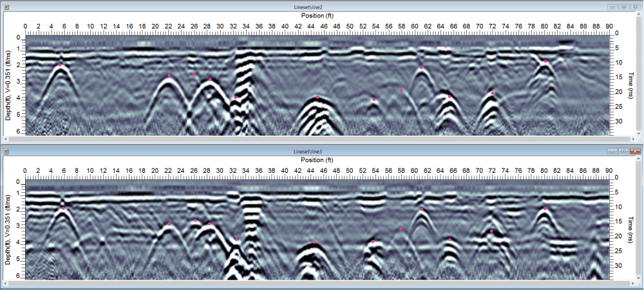Select line3 pink pick near 6 ft
Viewport: 644px width, 290px height.
pos(63,208)
